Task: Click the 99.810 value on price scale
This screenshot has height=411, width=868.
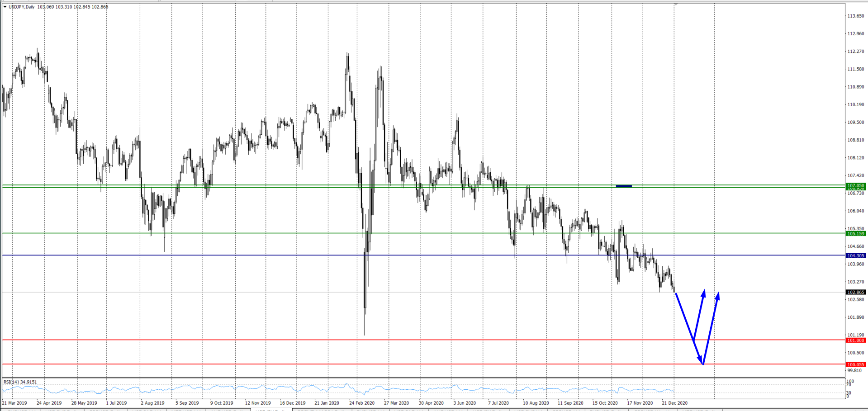Action: pos(854,370)
